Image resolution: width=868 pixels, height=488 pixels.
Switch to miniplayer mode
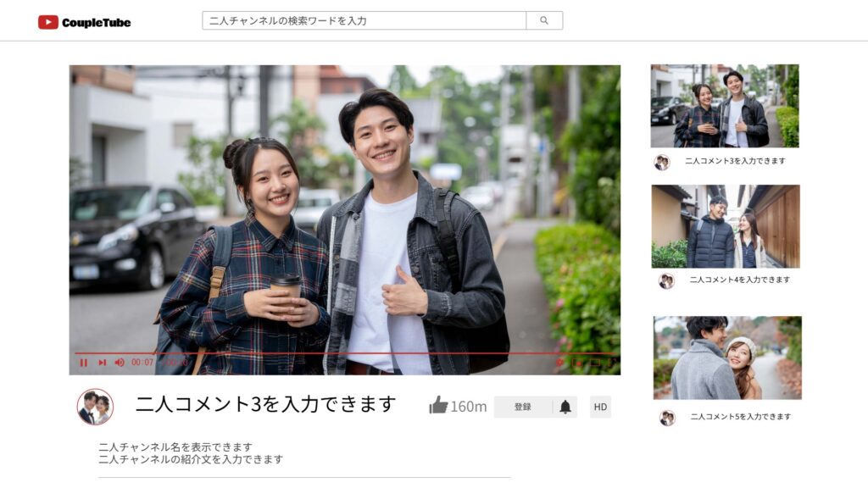point(577,363)
